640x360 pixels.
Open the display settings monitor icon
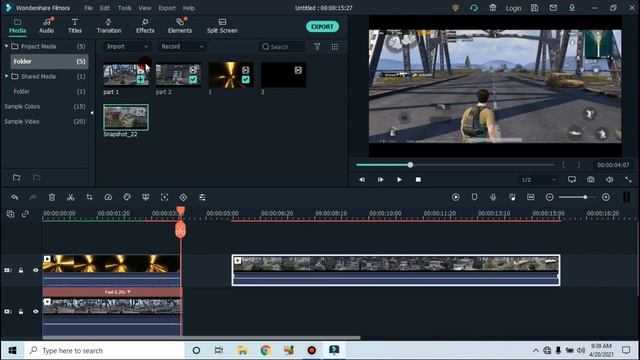coord(572,180)
